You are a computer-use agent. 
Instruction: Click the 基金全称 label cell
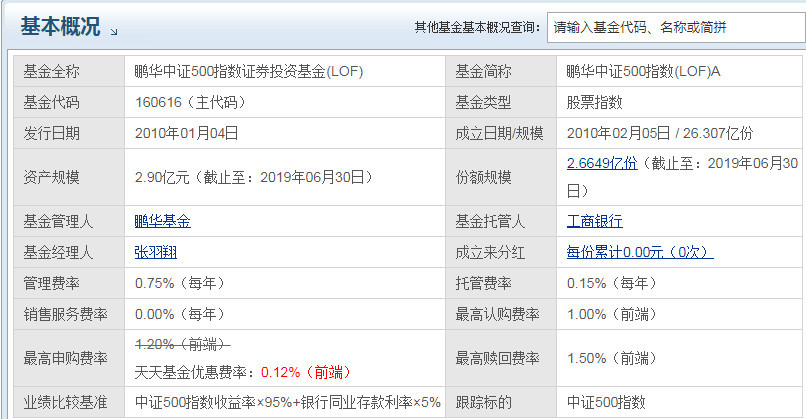pyautogui.click(x=69, y=71)
